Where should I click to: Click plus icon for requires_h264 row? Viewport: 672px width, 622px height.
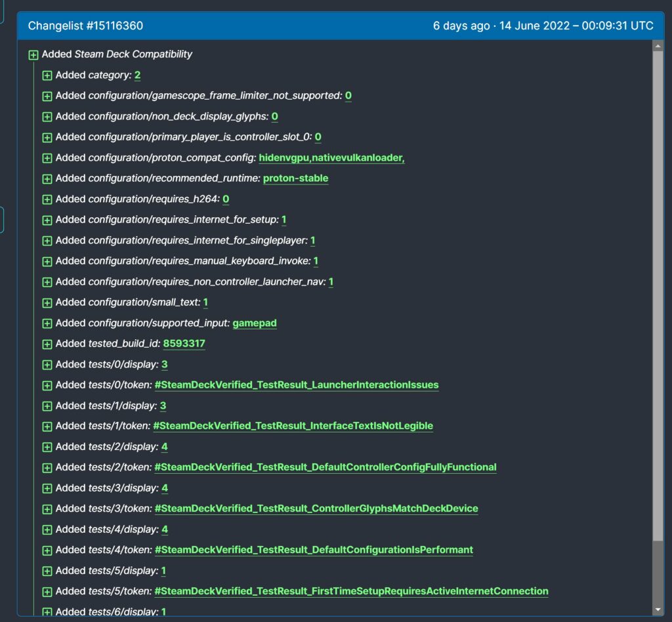(47, 199)
